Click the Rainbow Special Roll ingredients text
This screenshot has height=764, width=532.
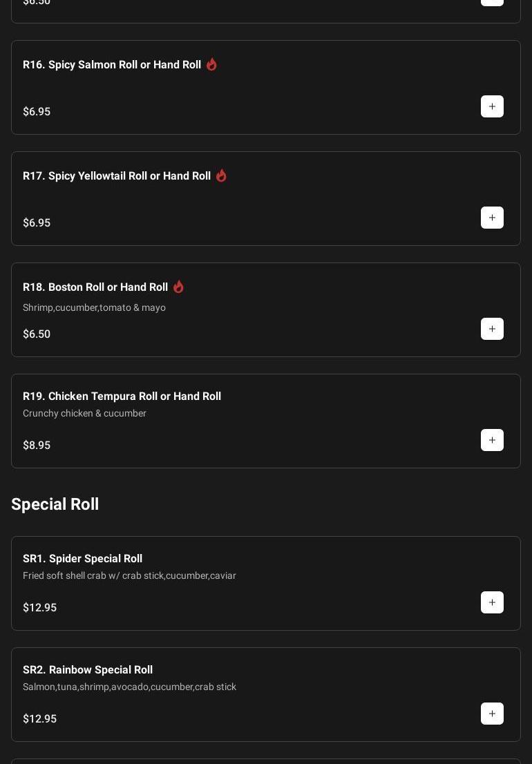[x=129, y=687]
